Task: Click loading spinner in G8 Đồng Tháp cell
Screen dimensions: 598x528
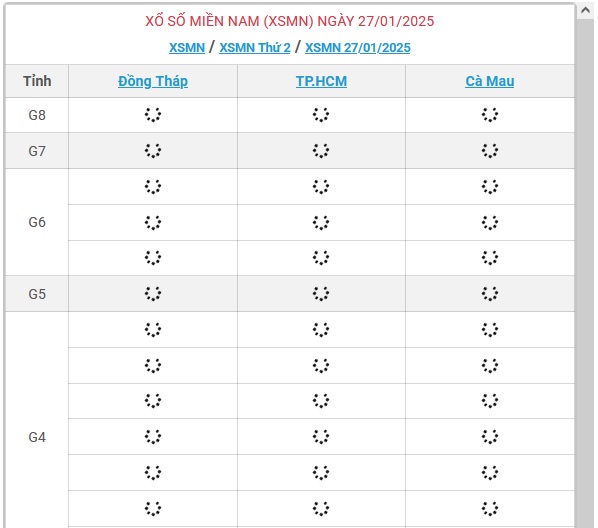Action: (x=153, y=115)
